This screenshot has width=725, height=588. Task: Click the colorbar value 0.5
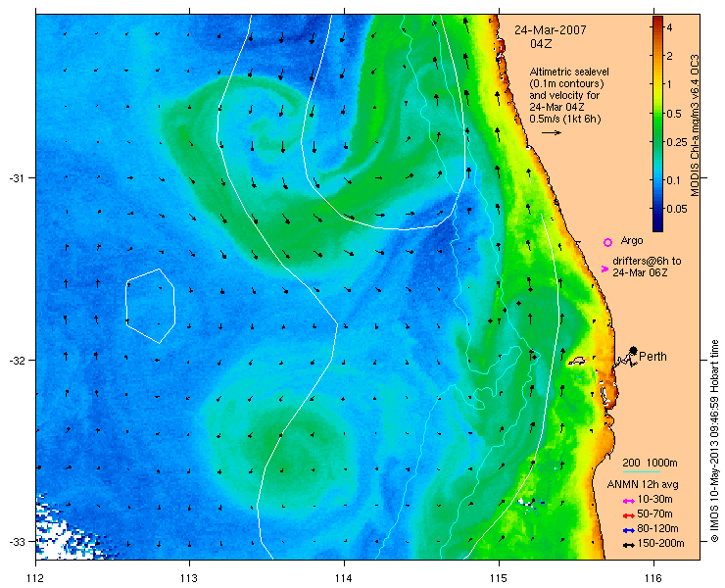674,114
